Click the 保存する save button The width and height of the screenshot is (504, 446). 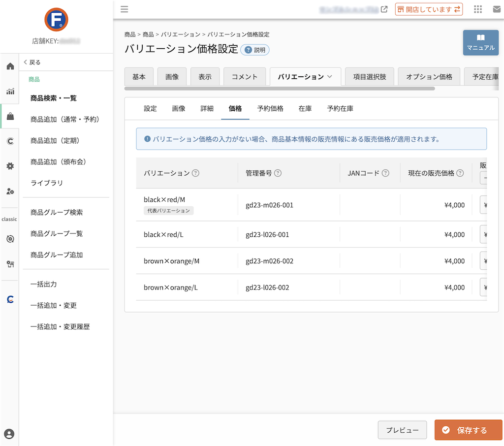click(469, 430)
